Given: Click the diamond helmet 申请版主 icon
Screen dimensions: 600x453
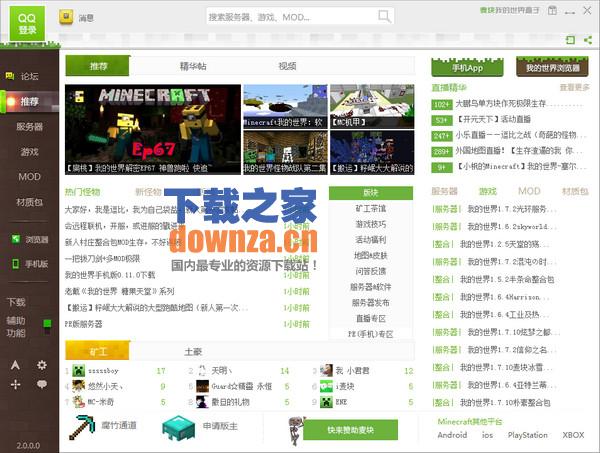Looking at the screenshot, I should pos(179,428).
